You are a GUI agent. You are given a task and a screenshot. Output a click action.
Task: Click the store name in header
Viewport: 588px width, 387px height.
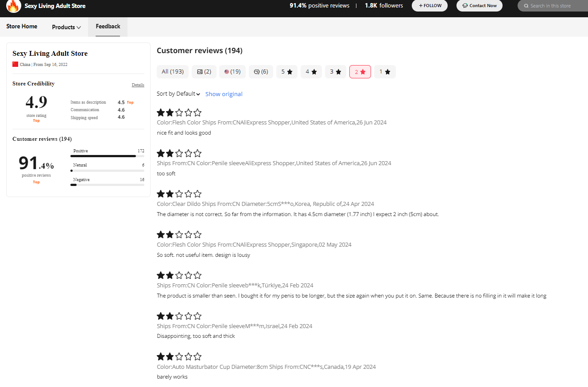tap(55, 6)
